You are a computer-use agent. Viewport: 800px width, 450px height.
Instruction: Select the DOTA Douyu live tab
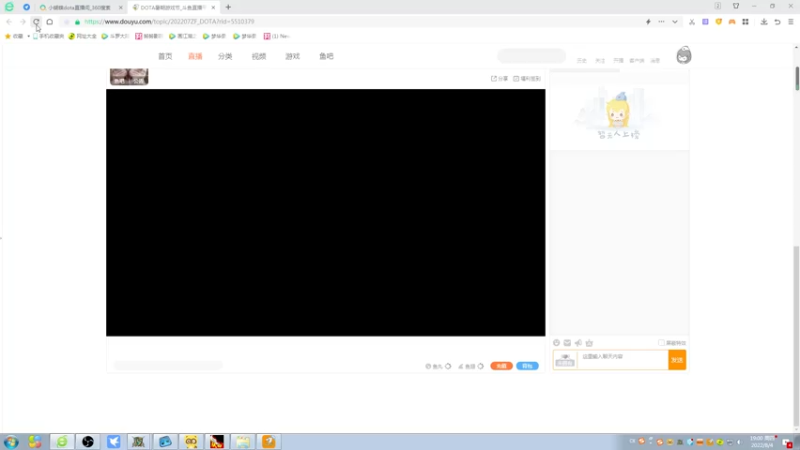tap(172, 7)
